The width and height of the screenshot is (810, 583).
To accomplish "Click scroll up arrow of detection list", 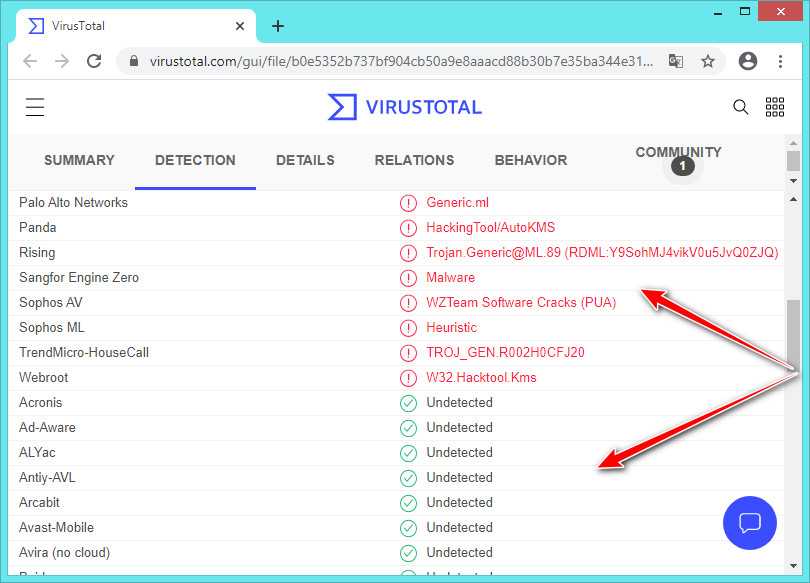I will click(793, 199).
